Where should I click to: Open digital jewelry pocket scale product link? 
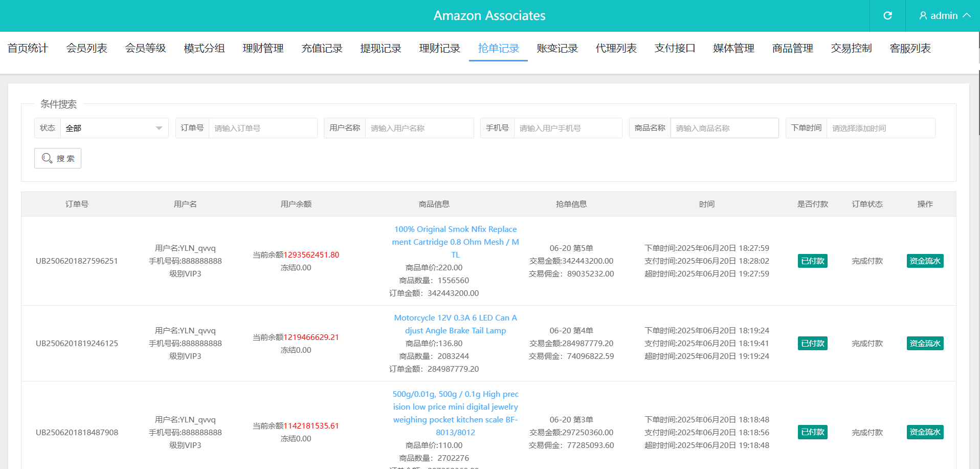[x=455, y=413]
